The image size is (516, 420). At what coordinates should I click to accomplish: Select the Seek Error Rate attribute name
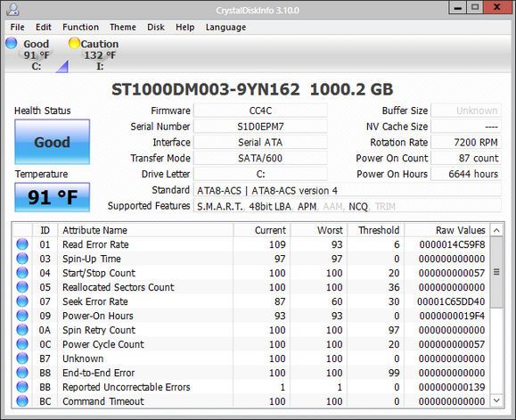[x=95, y=301]
